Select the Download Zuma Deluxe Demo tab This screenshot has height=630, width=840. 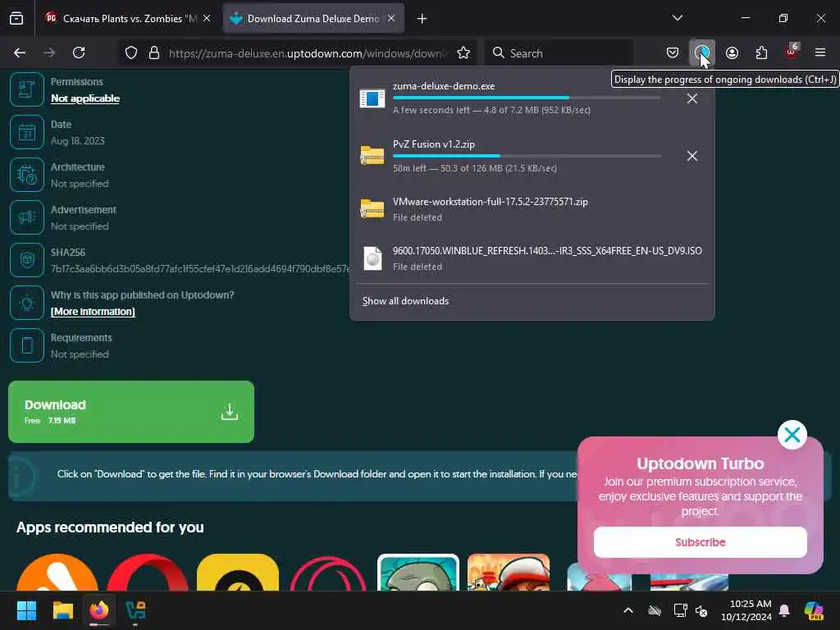click(x=313, y=19)
